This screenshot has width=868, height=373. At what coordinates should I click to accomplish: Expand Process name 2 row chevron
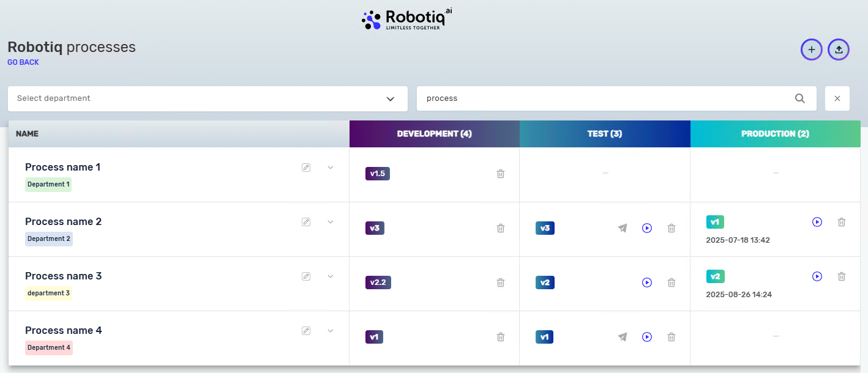[331, 222]
